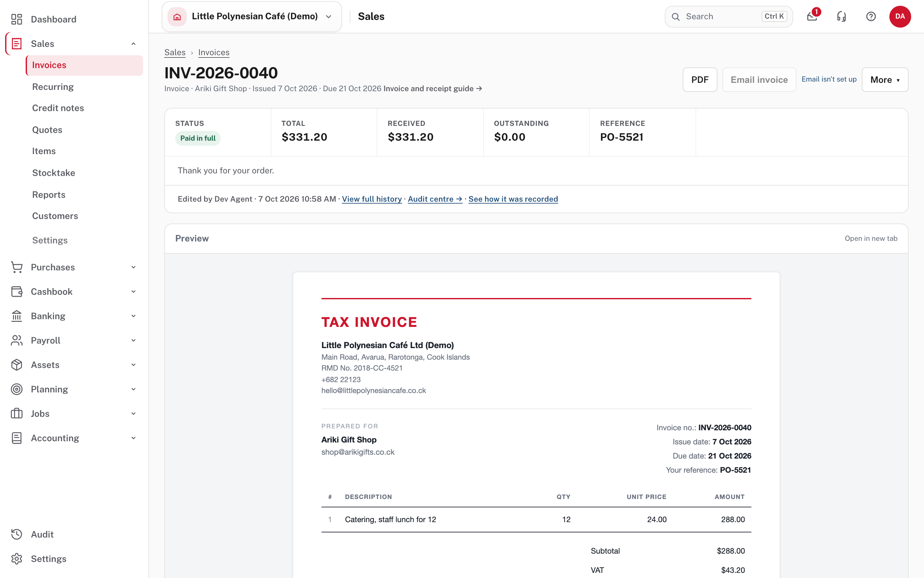Click the support headset icon
Screen dimensions: 924x578
pos(842,16)
